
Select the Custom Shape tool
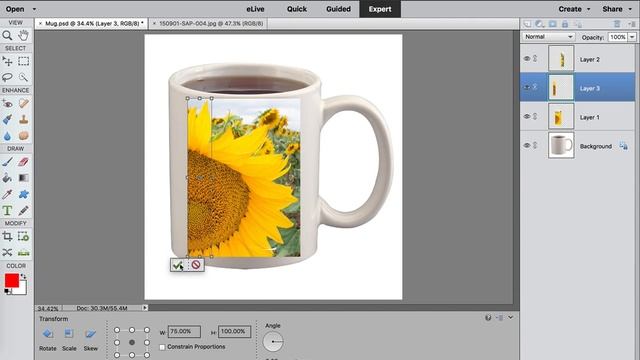click(x=24, y=194)
